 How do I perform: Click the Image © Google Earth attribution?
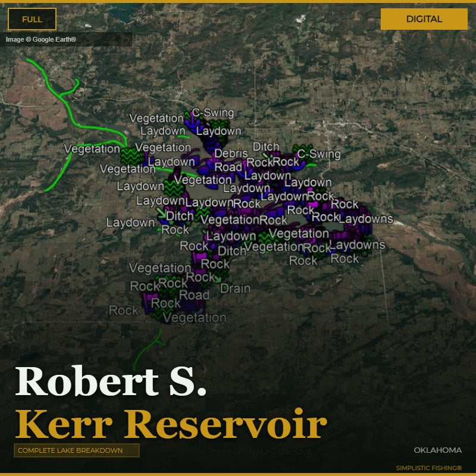pos(41,39)
